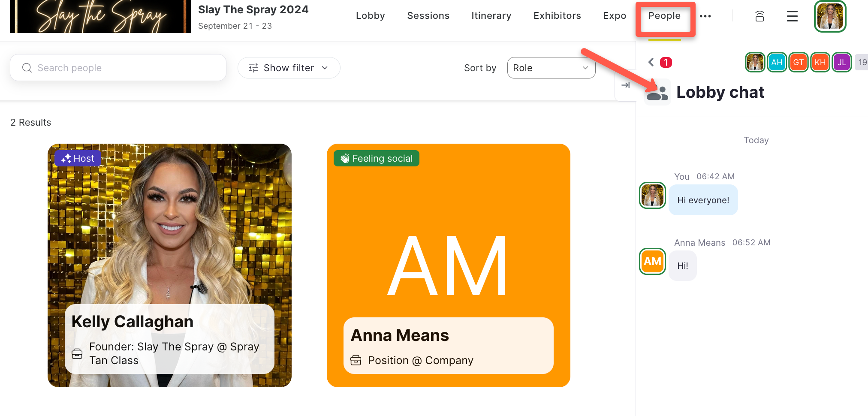Open the People tab
The width and height of the screenshot is (868, 416).
click(x=664, y=16)
